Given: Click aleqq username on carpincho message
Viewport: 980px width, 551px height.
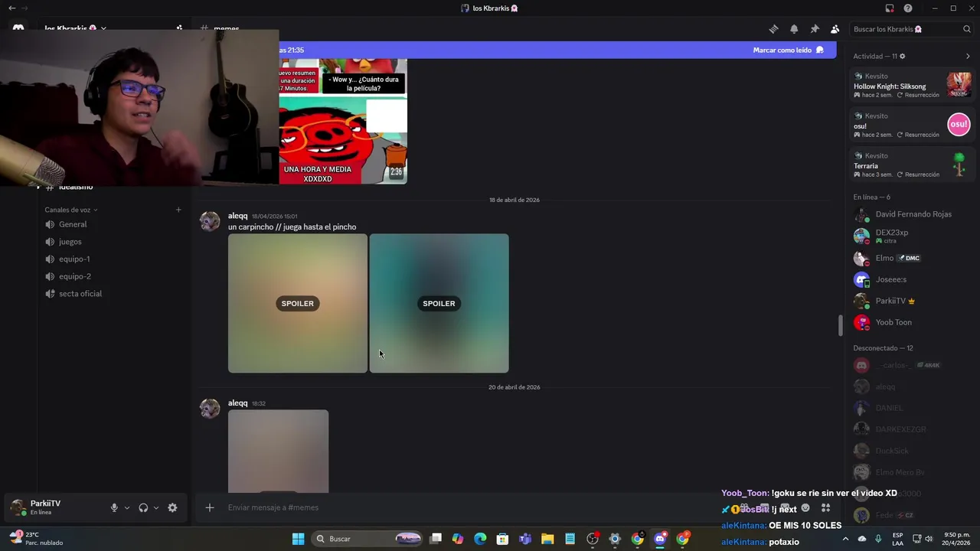Looking at the screenshot, I should tap(237, 216).
